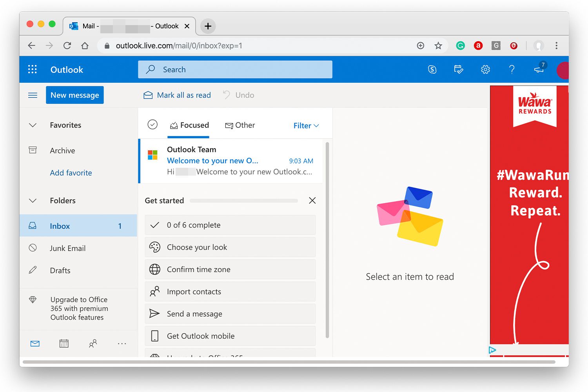588x392 pixels.
Task: Select the Confirm time zone task
Action: click(230, 269)
